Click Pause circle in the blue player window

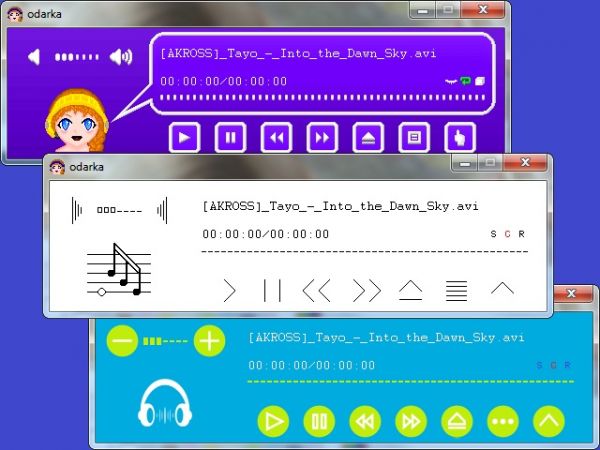pos(319,421)
